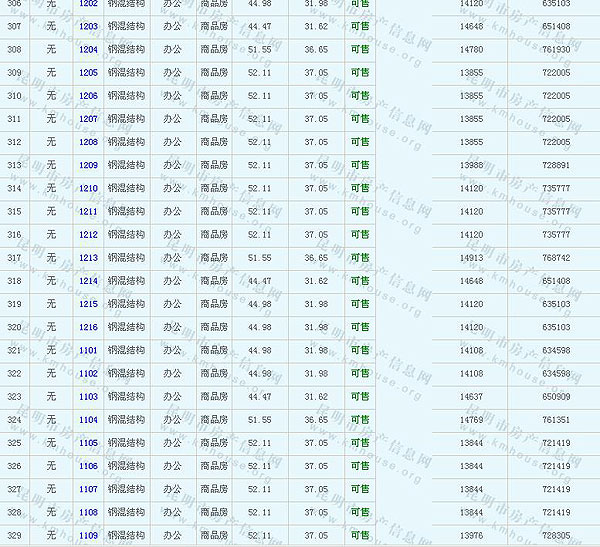Open room 1101 link

88,350
